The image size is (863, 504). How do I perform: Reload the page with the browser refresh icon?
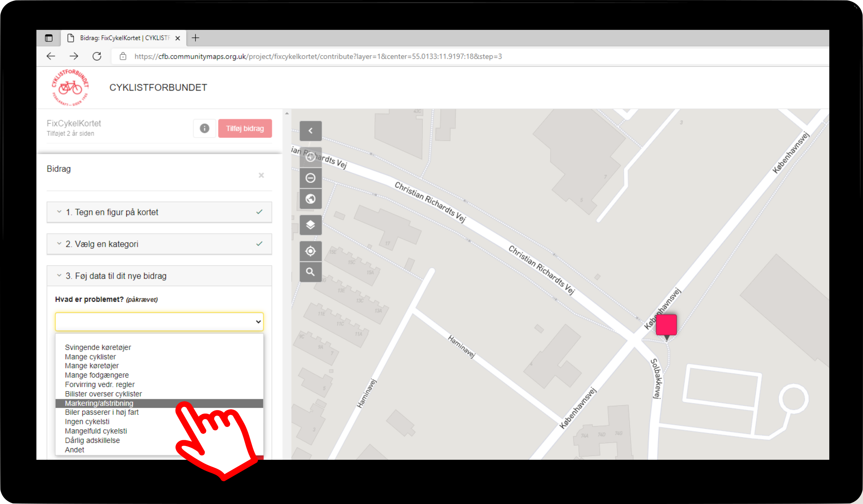click(x=97, y=56)
